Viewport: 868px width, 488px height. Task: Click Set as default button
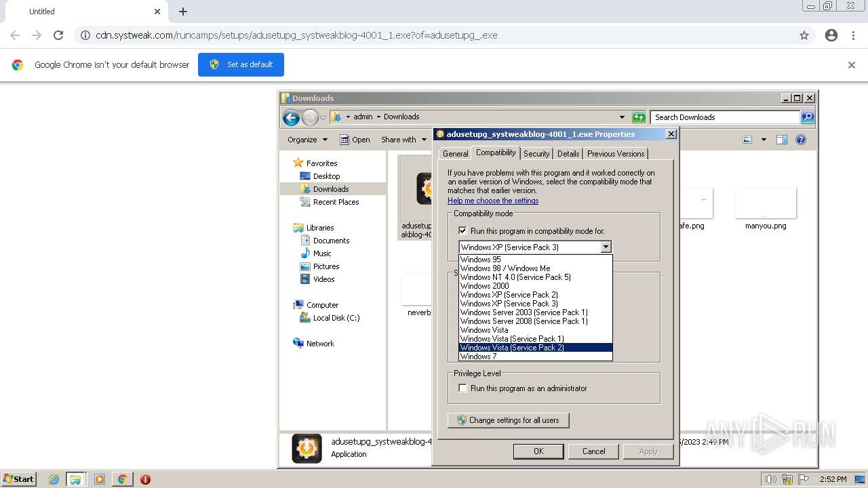241,64
